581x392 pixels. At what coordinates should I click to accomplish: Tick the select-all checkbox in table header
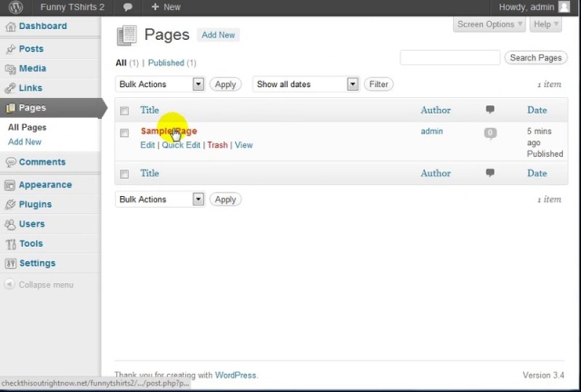pos(124,111)
